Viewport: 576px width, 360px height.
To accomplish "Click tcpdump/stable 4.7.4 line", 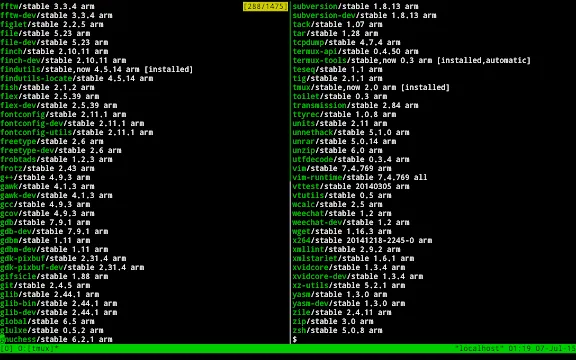I will pos(346,42).
